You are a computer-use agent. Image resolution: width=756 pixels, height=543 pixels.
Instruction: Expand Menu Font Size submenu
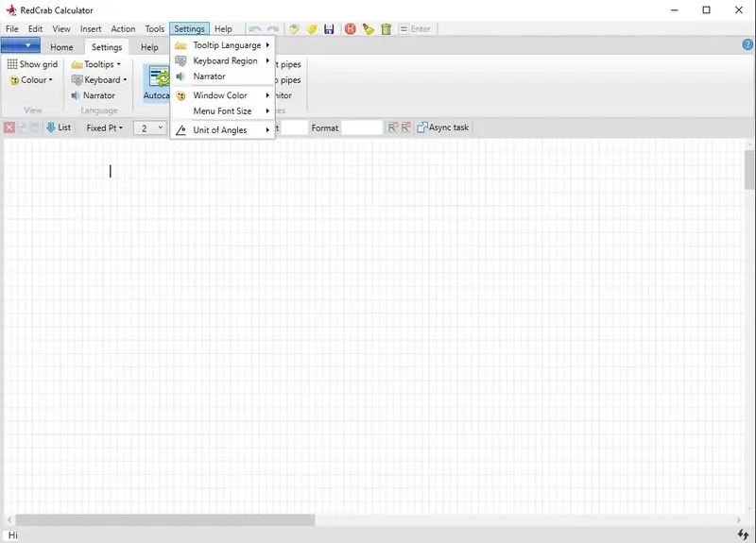click(223, 110)
